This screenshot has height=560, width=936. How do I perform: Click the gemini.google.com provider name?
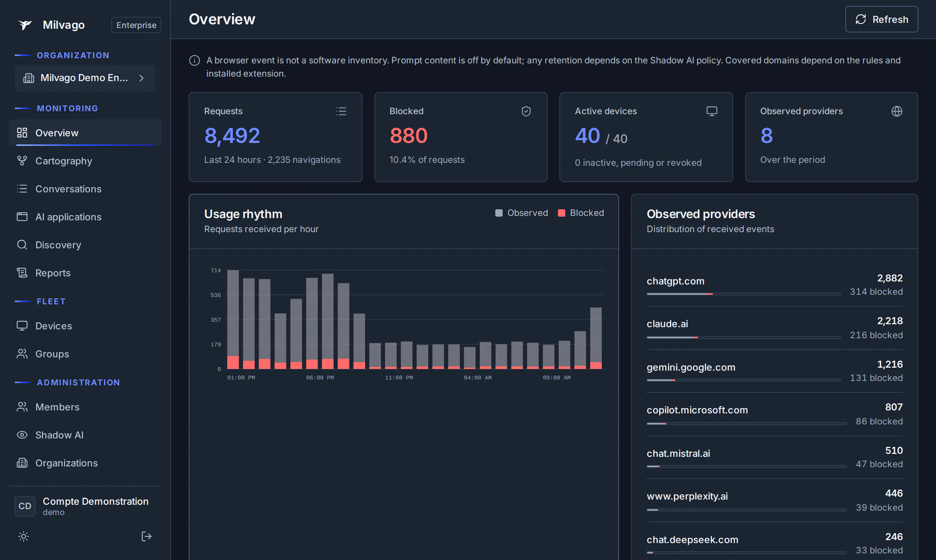tap(691, 367)
